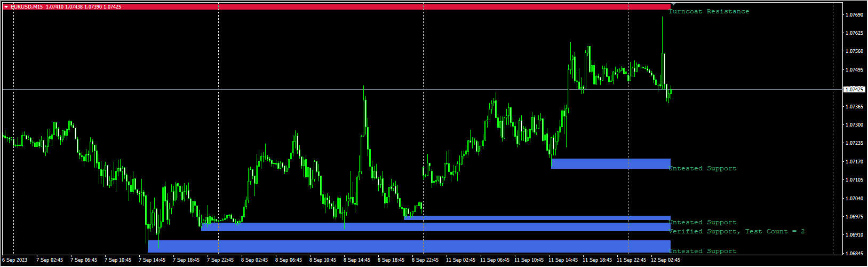Viewport: 868px width, 267px height.
Task: Click the 11 Sep 22:45 time axis label
Action: pyautogui.click(x=631, y=260)
